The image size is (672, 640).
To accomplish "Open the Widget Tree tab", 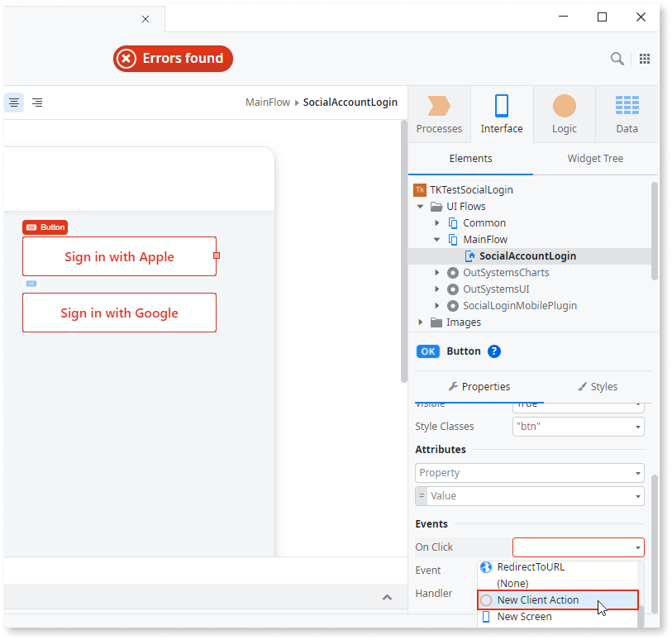I will (x=595, y=159).
